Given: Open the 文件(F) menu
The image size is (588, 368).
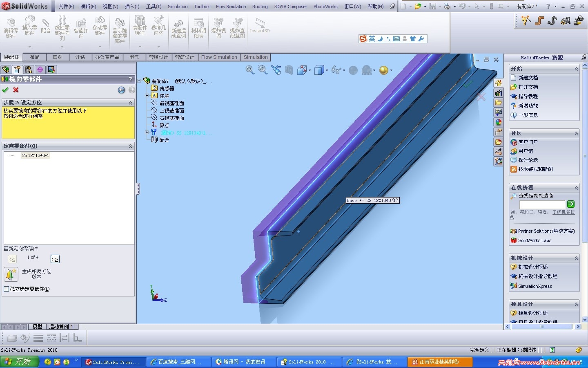Looking at the screenshot, I should point(66,7).
